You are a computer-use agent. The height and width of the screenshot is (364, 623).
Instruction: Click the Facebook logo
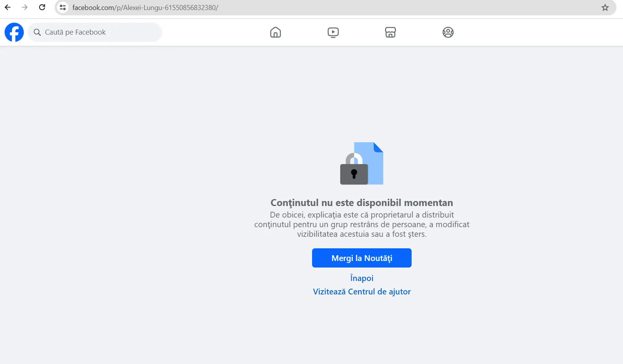coord(14,32)
